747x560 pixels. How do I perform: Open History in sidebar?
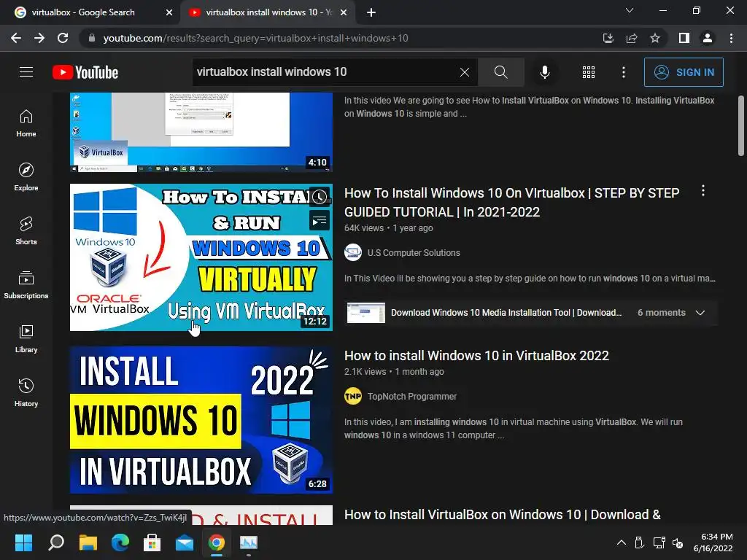tap(26, 393)
